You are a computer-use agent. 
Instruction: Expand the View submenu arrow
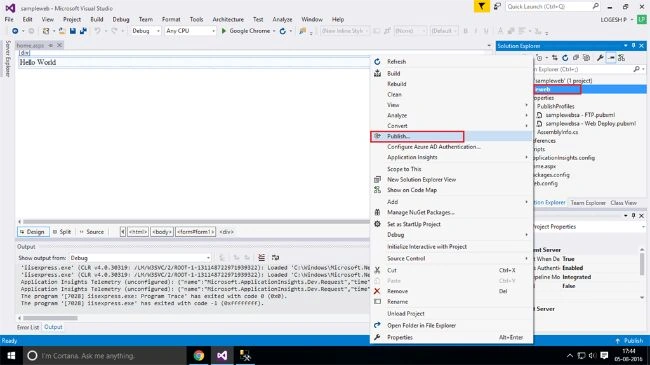(x=526, y=105)
